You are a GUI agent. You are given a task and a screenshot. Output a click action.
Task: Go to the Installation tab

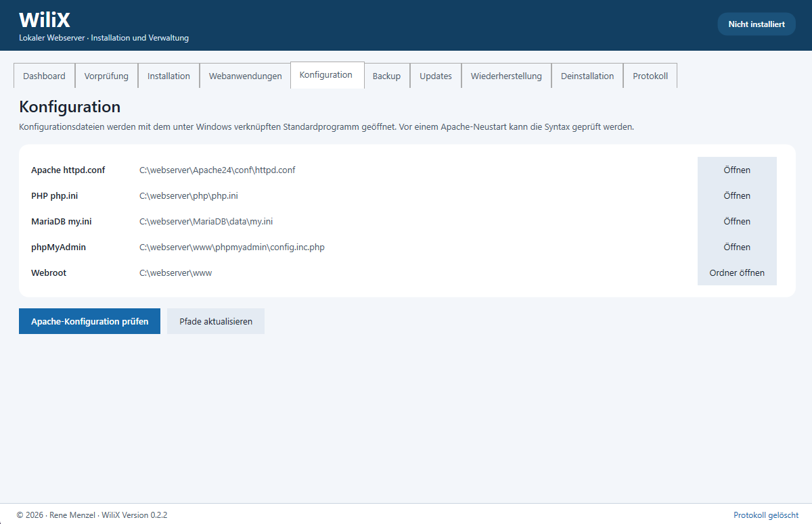pyautogui.click(x=168, y=76)
